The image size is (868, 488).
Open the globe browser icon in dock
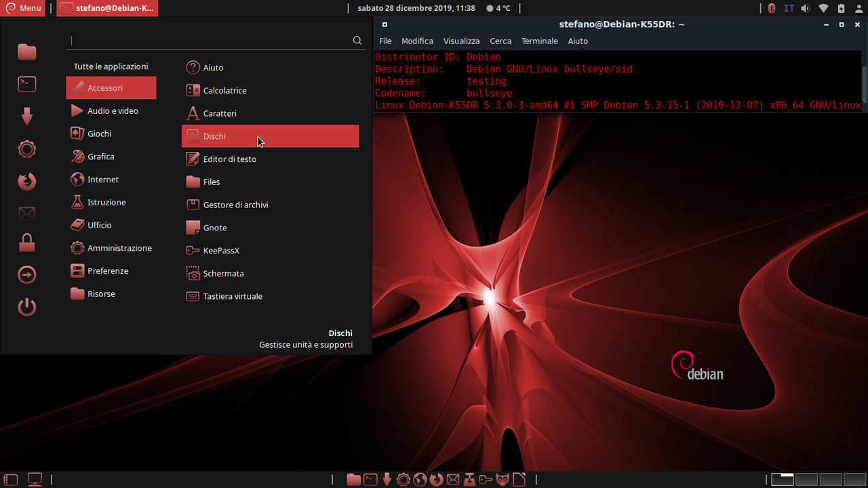420,479
